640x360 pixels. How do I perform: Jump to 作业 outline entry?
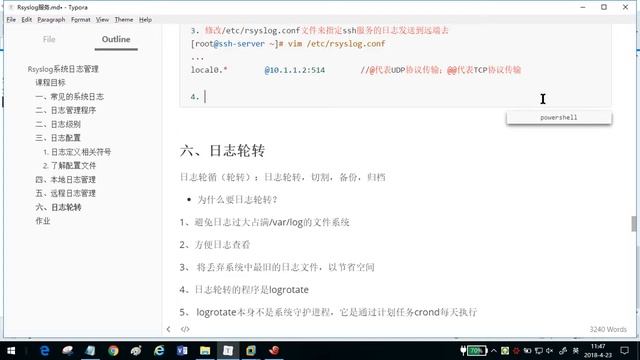[42, 221]
